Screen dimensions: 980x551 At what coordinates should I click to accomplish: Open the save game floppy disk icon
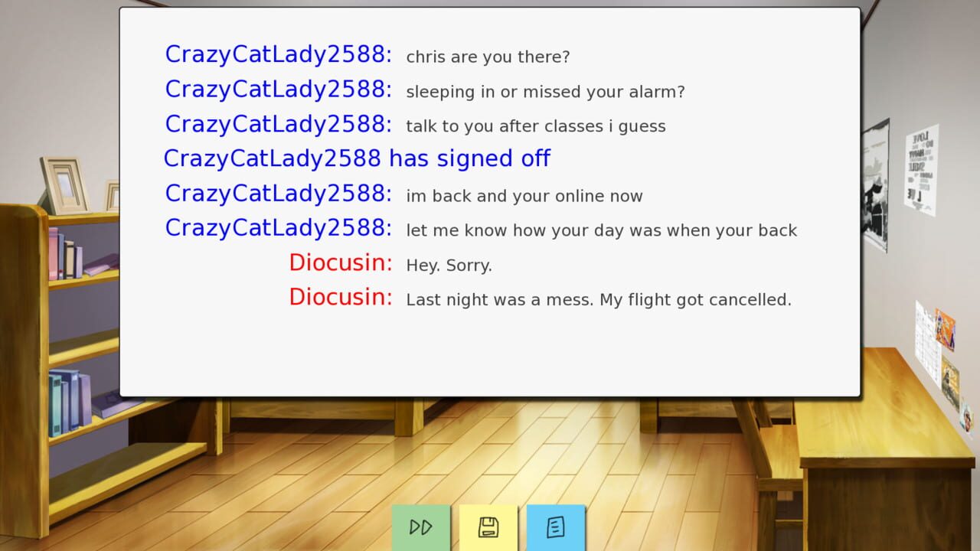[488, 527]
